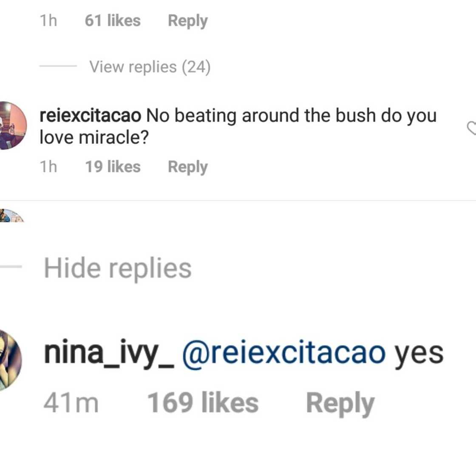Reply to reiexcitacao's comment

(x=187, y=167)
